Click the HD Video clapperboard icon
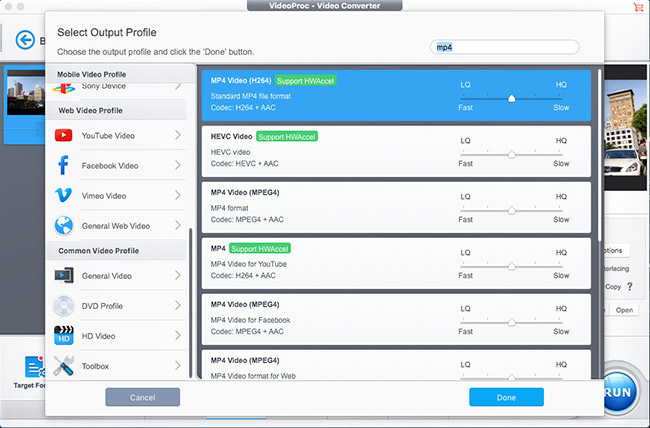 pyautogui.click(x=63, y=336)
